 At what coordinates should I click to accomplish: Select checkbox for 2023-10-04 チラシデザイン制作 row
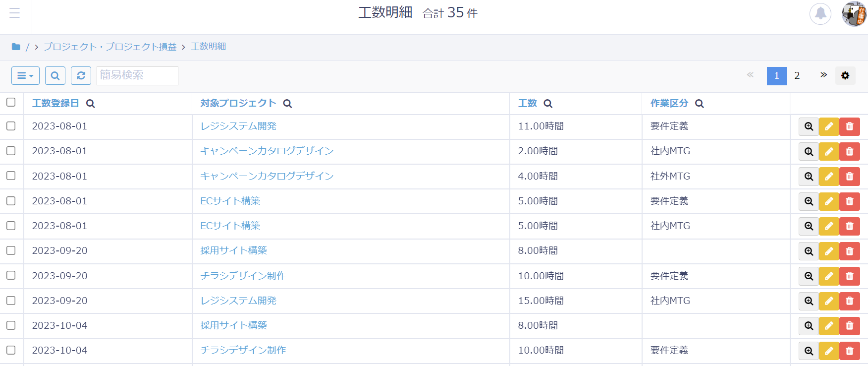(11, 350)
